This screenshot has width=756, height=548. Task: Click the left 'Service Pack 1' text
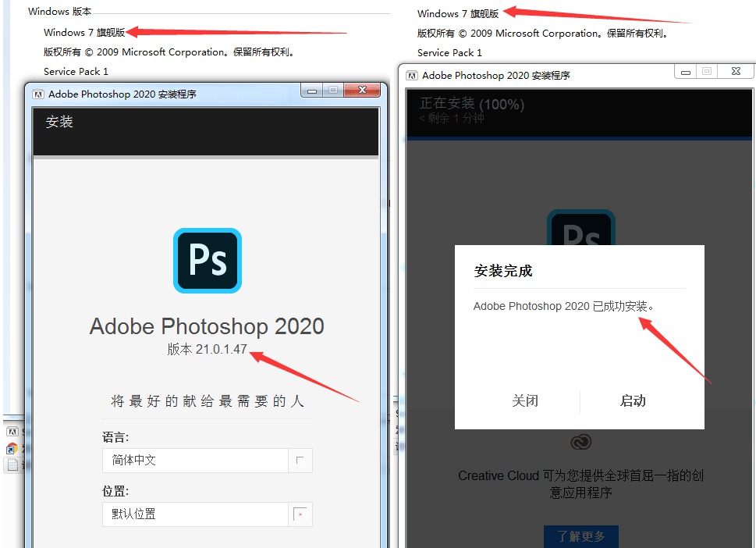tap(76, 71)
